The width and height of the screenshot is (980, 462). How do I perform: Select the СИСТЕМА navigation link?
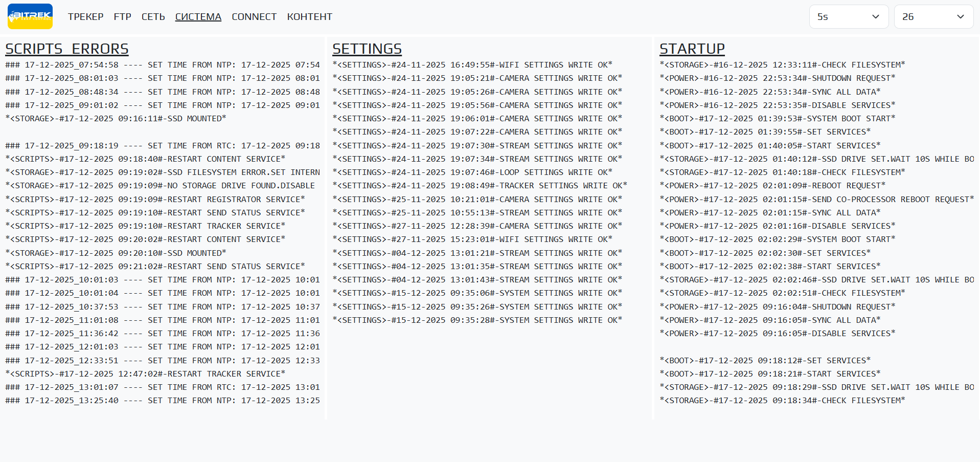pos(198,17)
